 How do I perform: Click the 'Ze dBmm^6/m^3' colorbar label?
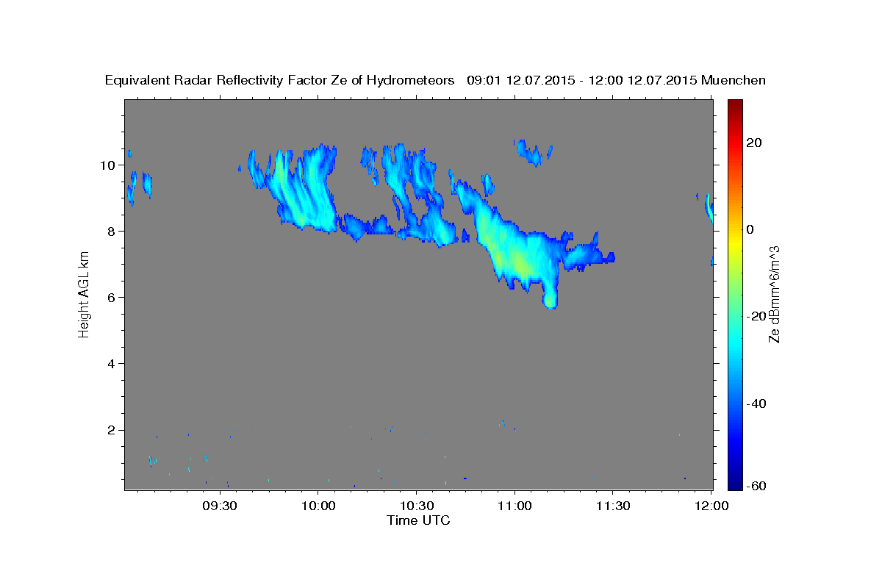pos(774,294)
